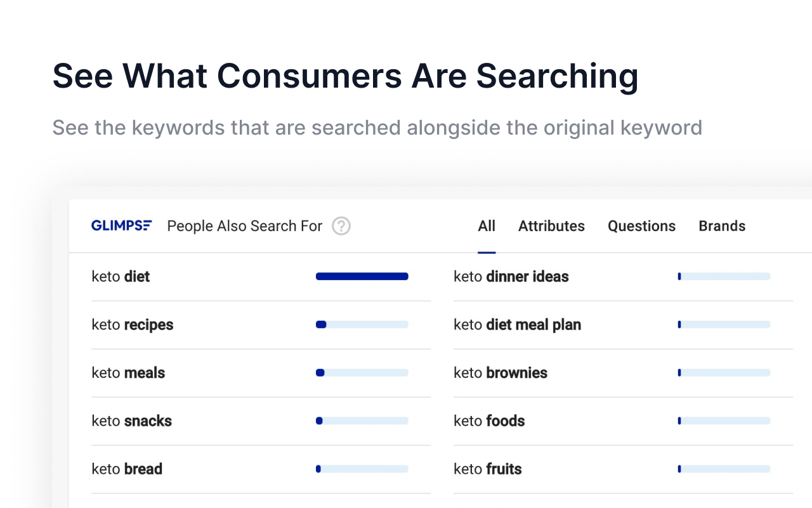Viewport: 812px width, 508px height.
Task: Click the keto dinner ideas volume bar
Action: tap(723, 276)
